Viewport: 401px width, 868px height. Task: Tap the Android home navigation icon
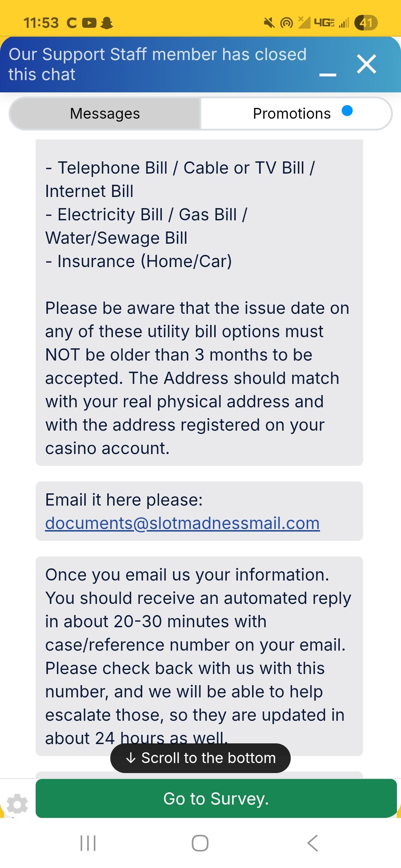(200, 843)
